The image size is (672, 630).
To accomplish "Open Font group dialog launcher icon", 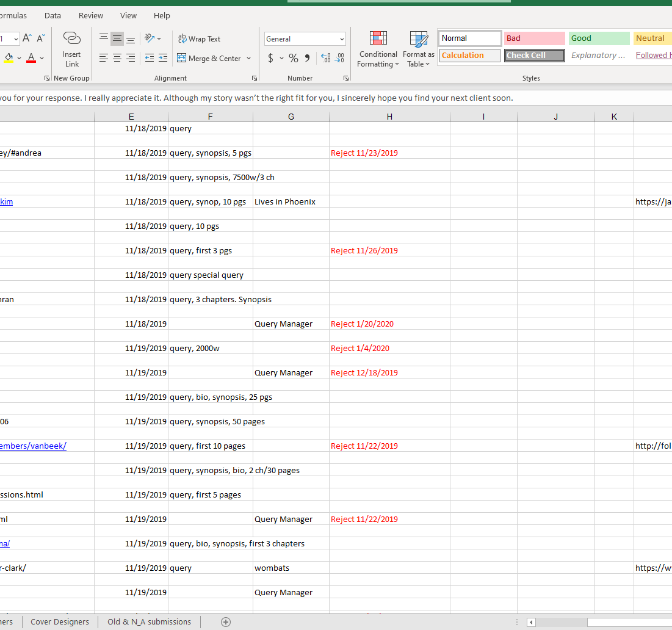I will point(47,78).
